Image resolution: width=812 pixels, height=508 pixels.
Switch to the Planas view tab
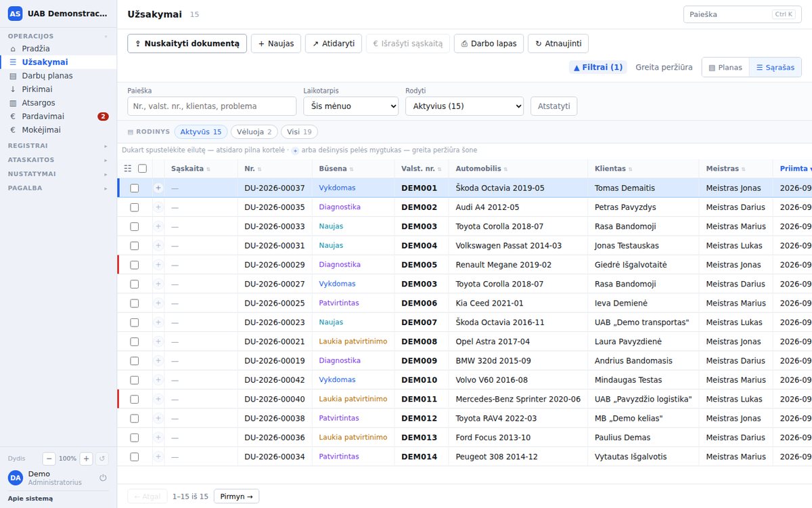[725, 67]
